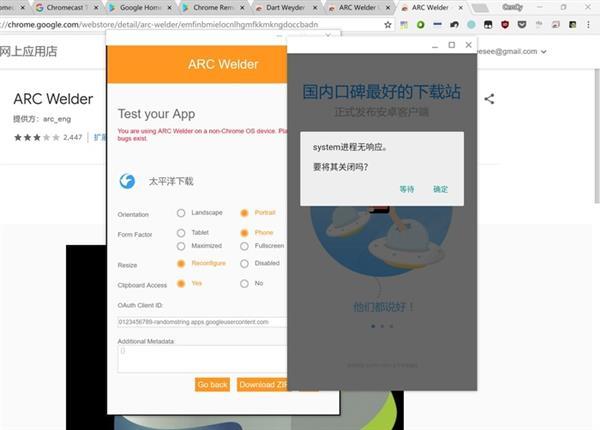
Task: Click the page vertical scrollbar
Action: 597,136
